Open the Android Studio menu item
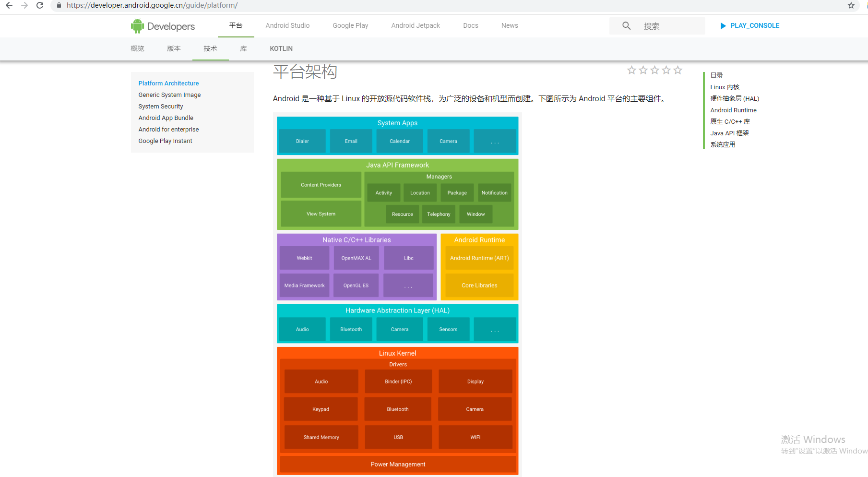The height and width of the screenshot is (477, 868). coord(287,25)
